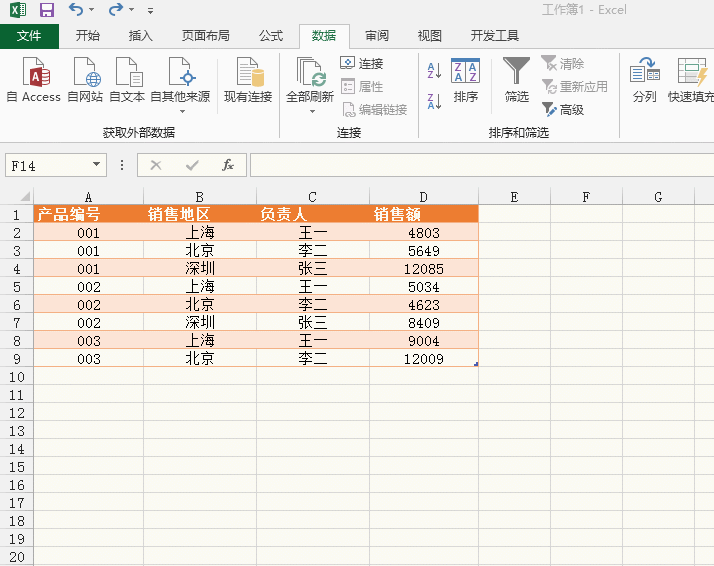Redo the last undone action
The image size is (714, 566).
115,9
